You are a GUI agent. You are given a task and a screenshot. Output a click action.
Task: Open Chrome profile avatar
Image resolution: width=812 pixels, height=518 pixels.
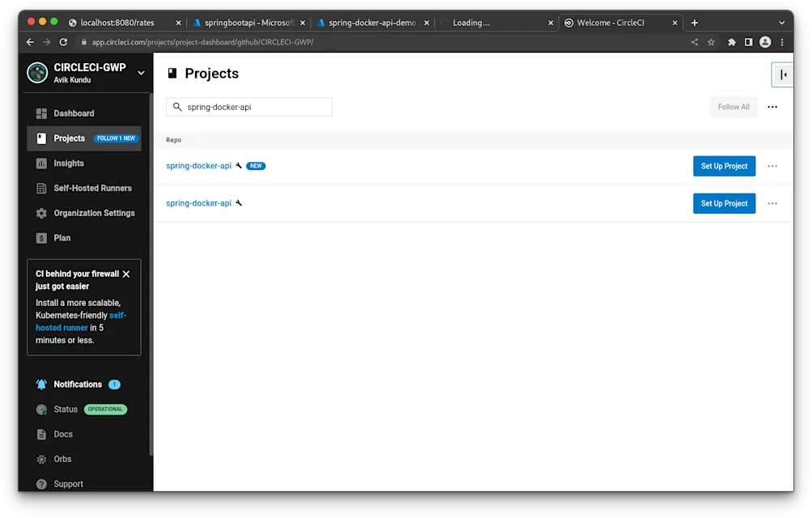(765, 42)
